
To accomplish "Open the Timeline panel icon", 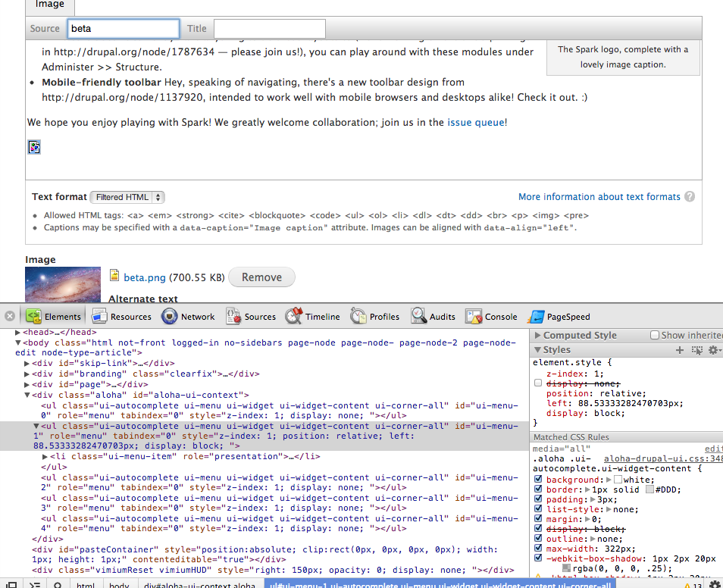I will click(x=294, y=317).
